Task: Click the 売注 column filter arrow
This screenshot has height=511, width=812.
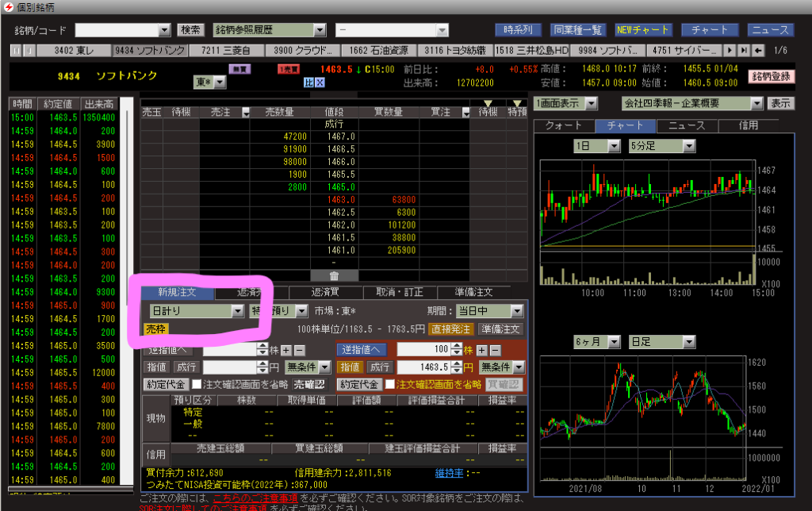Action: (x=246, y=112)
